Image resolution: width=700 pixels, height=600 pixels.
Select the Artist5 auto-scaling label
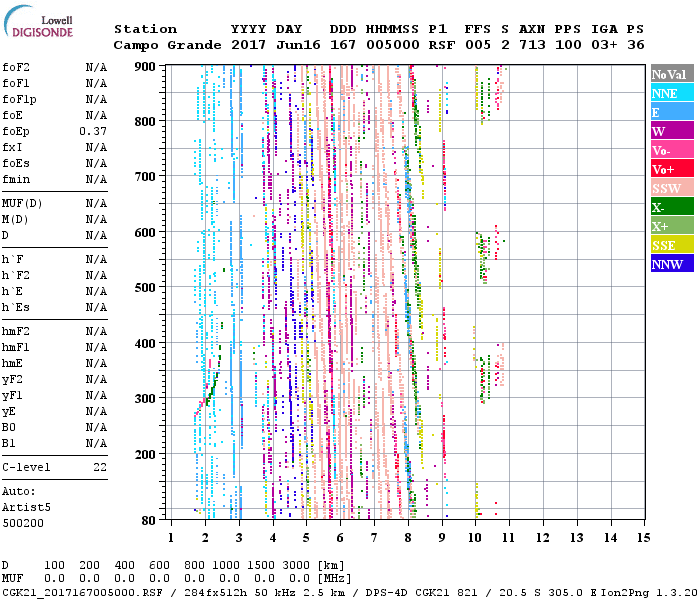(x=23, y=507)
